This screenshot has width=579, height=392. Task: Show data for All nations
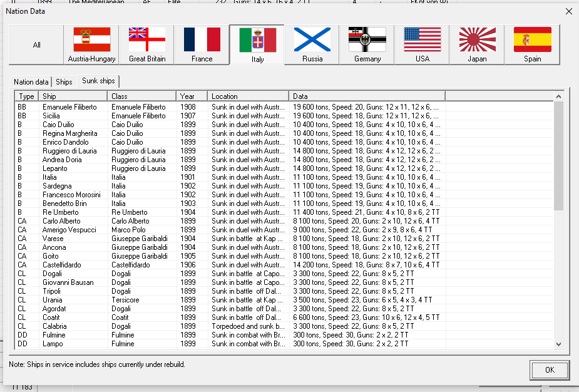36,44
